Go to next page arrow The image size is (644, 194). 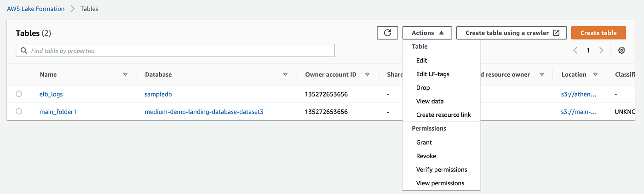tap(601, 51)
